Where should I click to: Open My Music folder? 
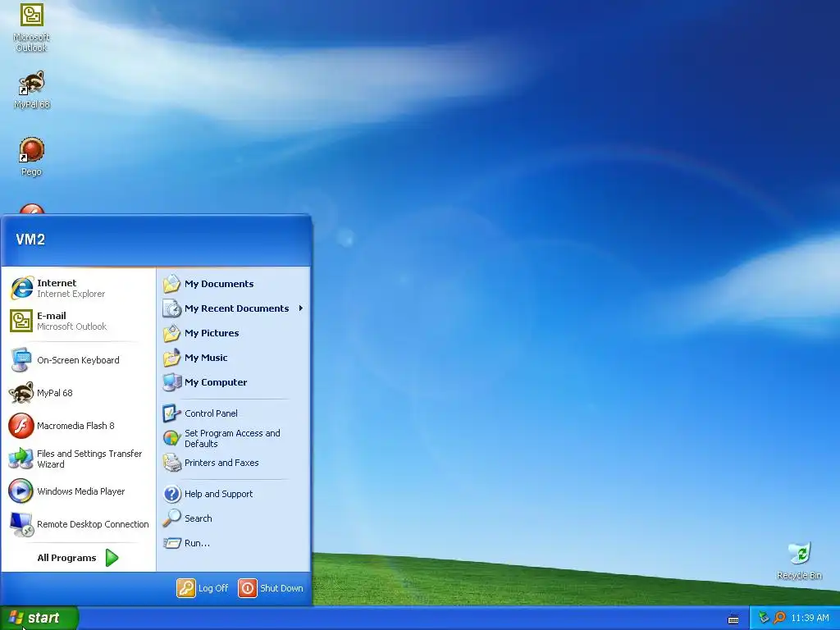pos(234,358)
